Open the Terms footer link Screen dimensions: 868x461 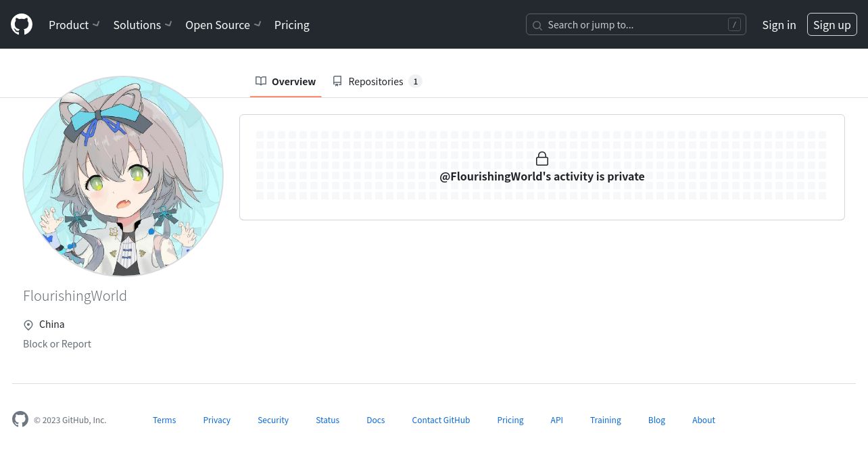coord(164,420)
